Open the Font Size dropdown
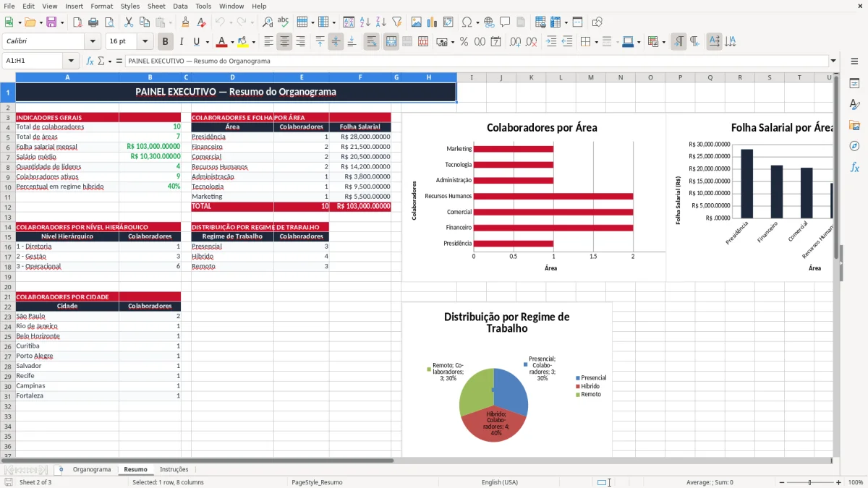 click(x=145, y=42)
